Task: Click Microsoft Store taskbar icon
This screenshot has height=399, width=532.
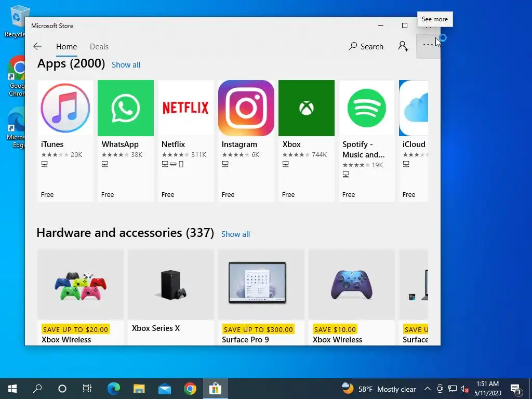Action: pyautogui.click(x=216, y=389)
